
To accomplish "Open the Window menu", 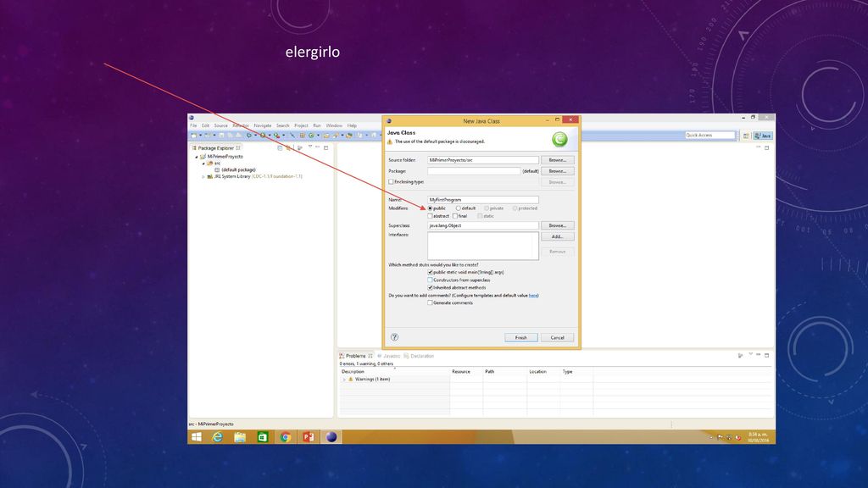I will click(x=334, y=125).
